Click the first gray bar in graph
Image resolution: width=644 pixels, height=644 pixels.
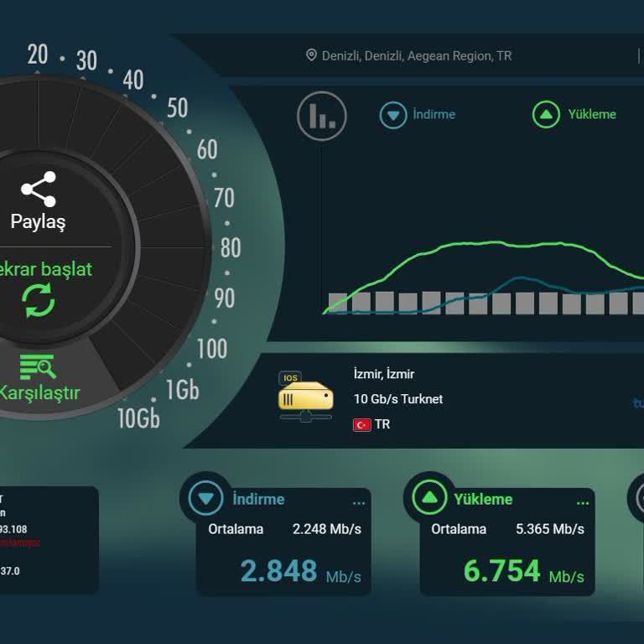pyautogui.click(x=338, y=303)
